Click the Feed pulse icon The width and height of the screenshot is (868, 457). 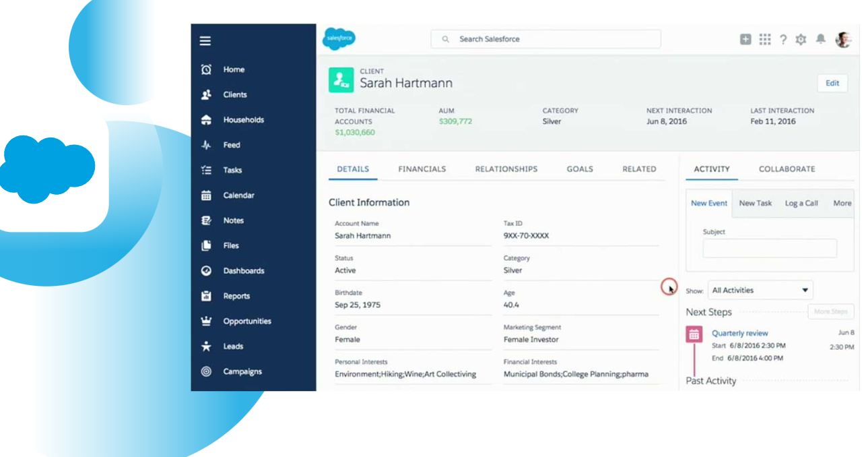point(206,145)
